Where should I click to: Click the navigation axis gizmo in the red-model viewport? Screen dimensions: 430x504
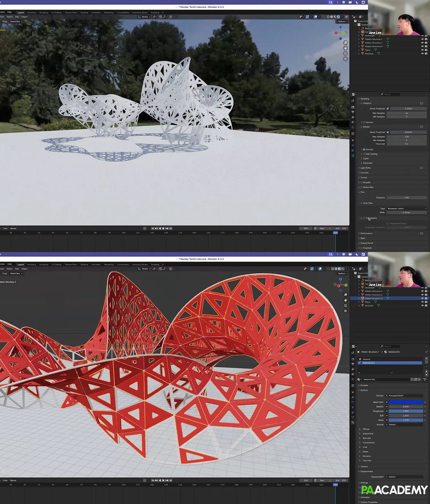point(341,285)
